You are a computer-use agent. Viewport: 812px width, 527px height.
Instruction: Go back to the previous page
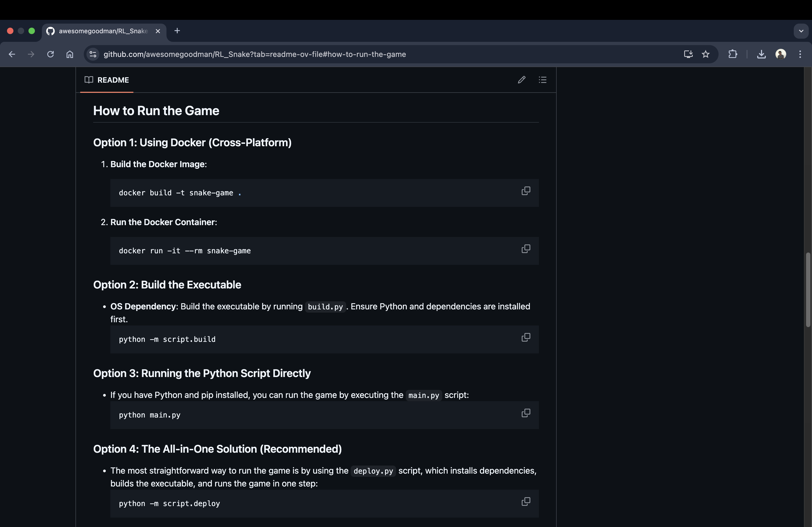pos(12,54)
